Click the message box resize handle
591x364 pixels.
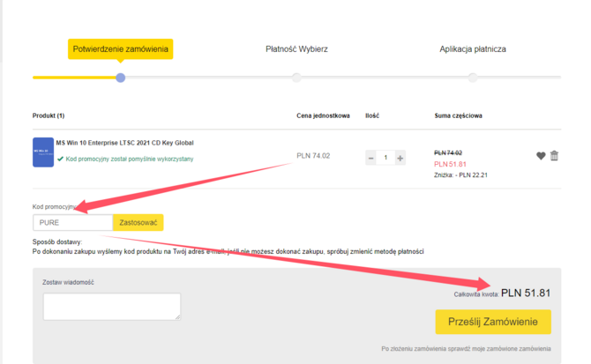click(x=177, y=316)
